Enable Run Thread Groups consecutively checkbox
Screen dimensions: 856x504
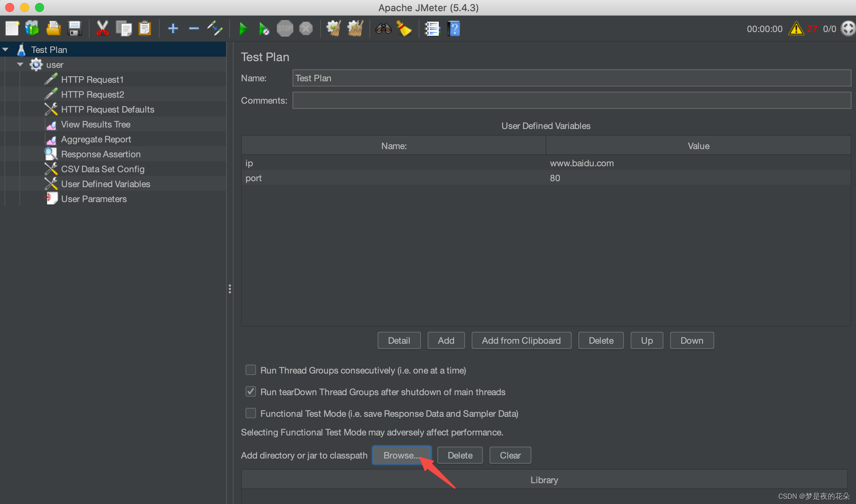click(250, 369)
